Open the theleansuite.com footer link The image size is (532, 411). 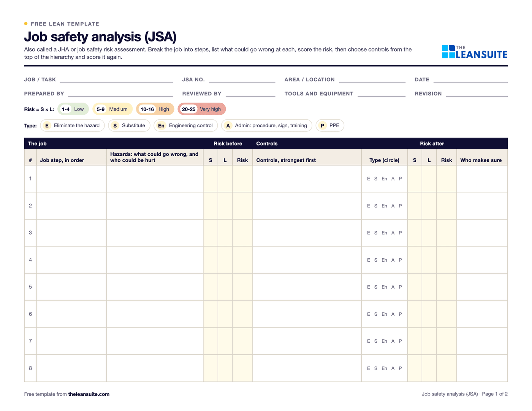click(x=89, y=394)
